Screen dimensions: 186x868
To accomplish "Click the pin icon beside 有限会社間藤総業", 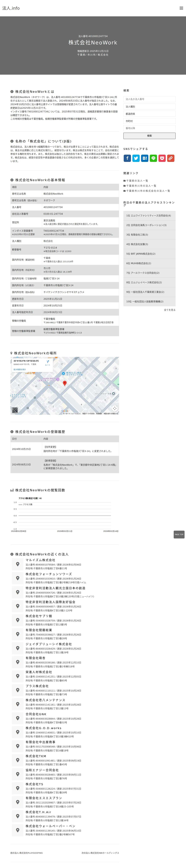I will pos(18,634).
